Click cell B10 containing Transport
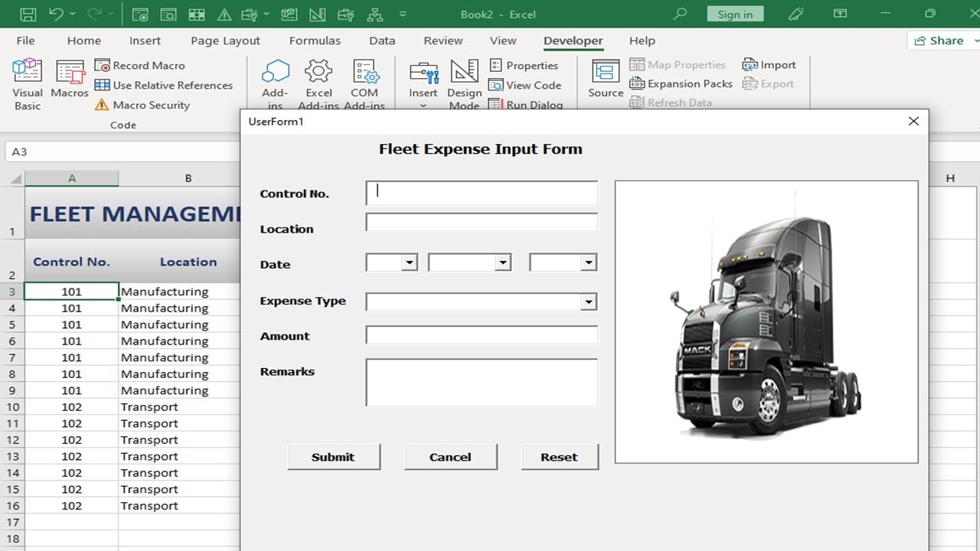 click(180, 407)
